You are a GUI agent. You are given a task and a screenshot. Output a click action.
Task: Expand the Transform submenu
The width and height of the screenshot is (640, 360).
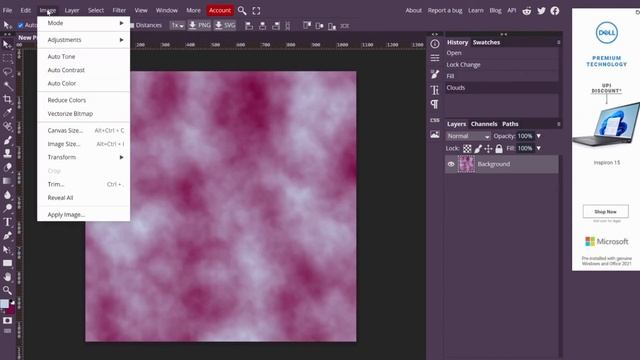(84, 157)
